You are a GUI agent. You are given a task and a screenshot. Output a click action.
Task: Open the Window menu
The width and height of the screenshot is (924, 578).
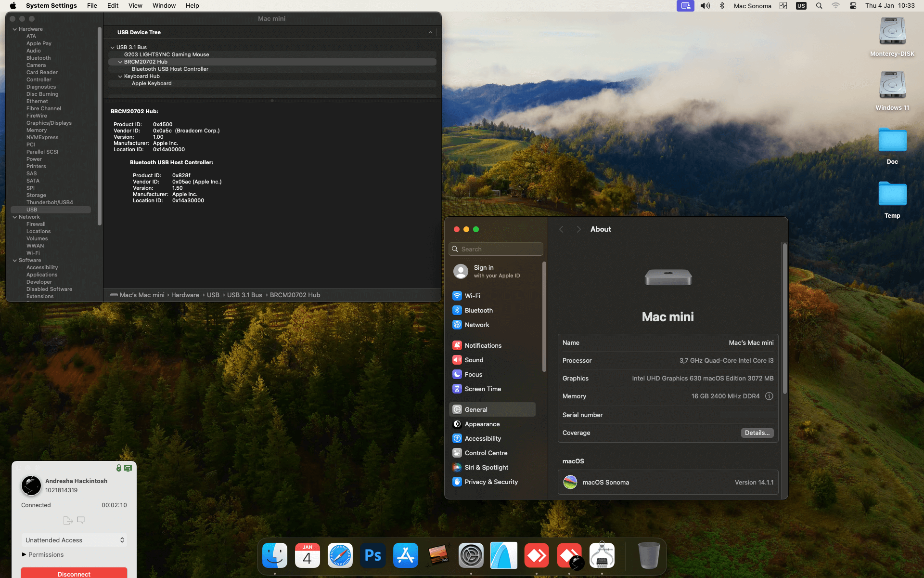tap(164, 6)
